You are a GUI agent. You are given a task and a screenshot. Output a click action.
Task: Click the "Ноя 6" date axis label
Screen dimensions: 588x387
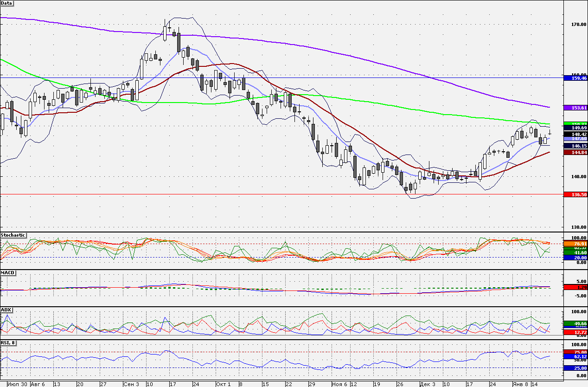click(x=339, y=384)
